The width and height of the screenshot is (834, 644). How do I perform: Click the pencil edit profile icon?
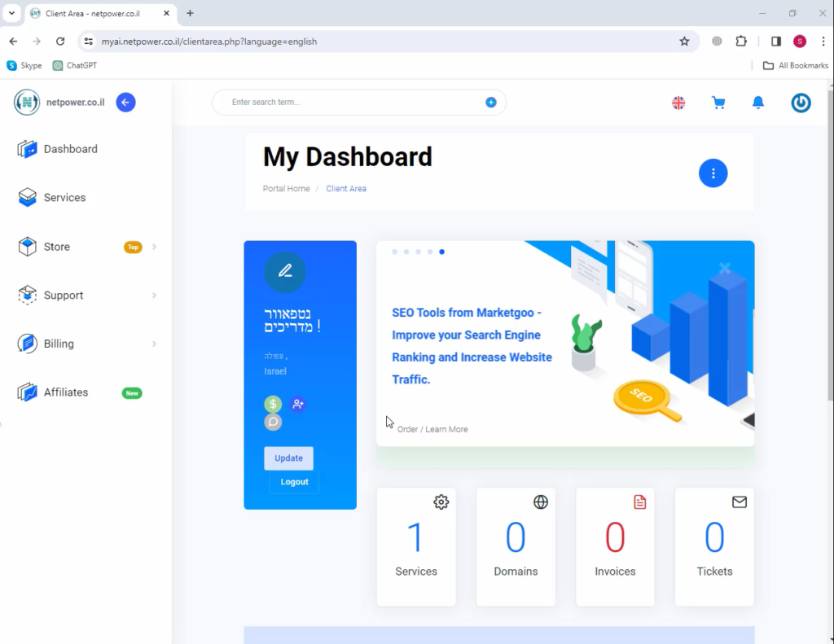pos(285,272)
